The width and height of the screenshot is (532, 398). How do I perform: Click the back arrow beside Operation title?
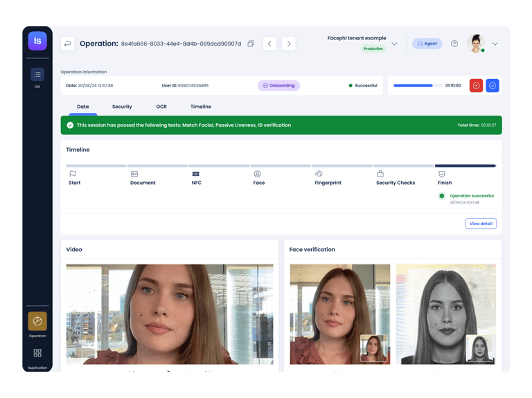[x=68, y=44]
